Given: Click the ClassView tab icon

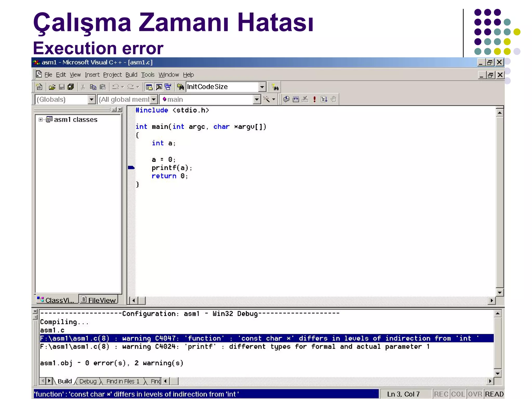Looking at the screenshot, I should pos(40,300).
